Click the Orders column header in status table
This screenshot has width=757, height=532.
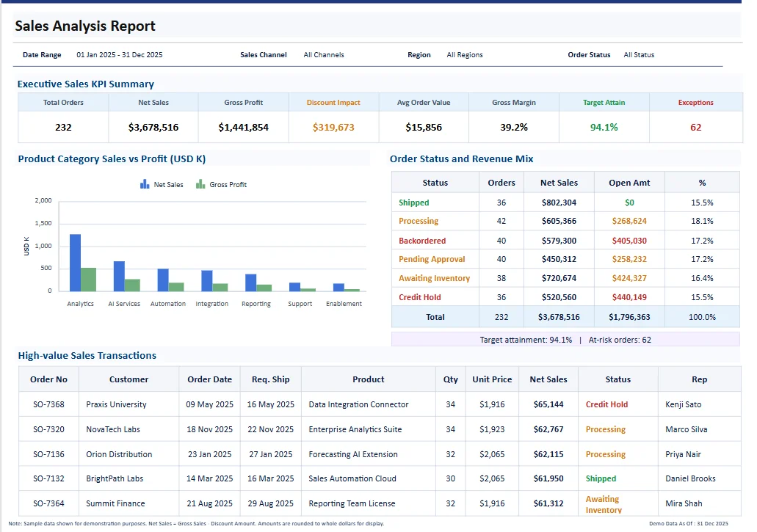(x=501, y=183)
